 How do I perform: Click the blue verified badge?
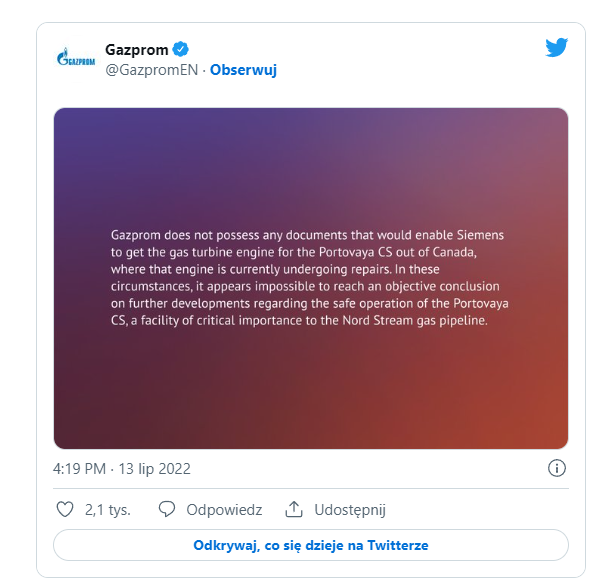coord(182,49)
